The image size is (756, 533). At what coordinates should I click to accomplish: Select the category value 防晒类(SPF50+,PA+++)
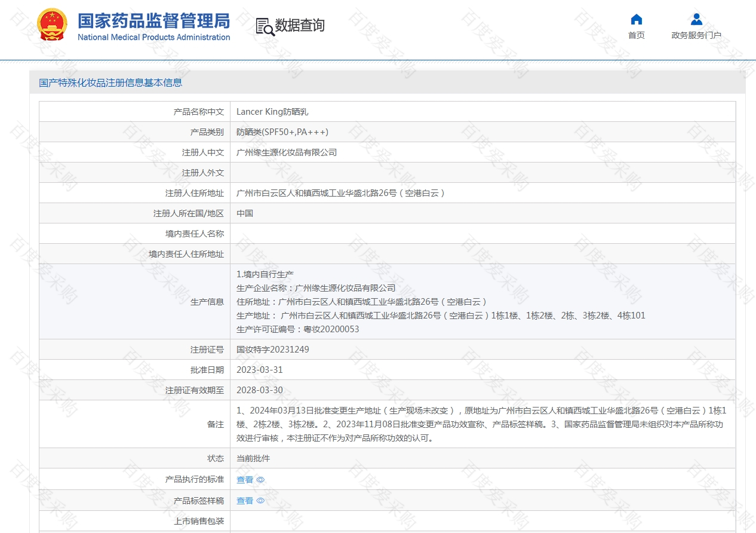282,132
